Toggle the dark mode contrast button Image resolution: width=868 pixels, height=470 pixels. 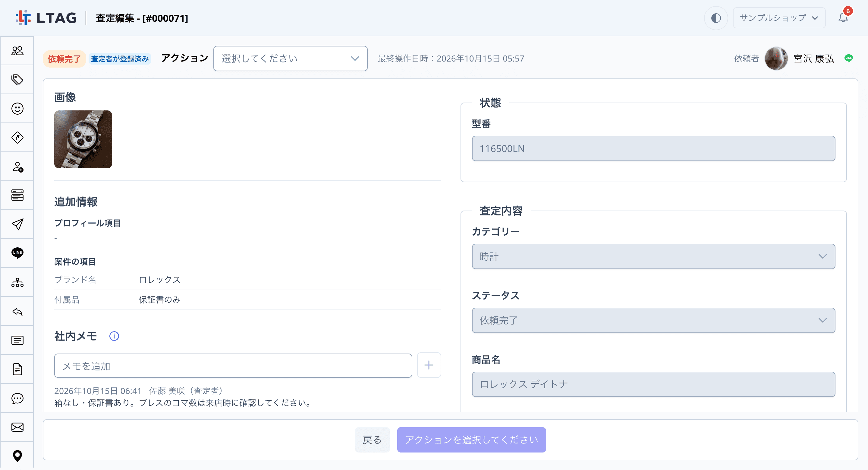coord(716,18)
